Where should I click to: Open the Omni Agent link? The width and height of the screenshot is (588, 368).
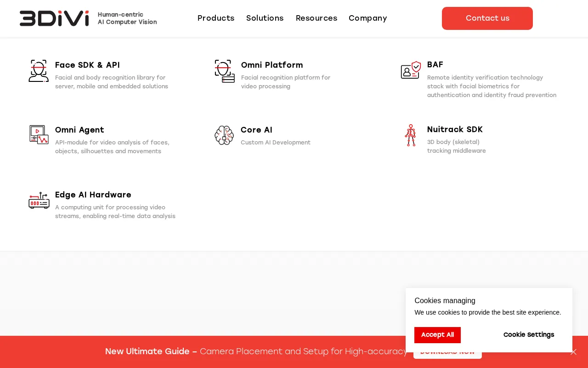79,130
